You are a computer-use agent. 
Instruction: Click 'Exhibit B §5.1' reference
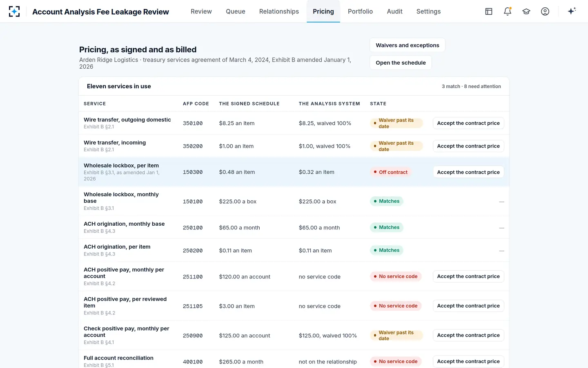99,365
